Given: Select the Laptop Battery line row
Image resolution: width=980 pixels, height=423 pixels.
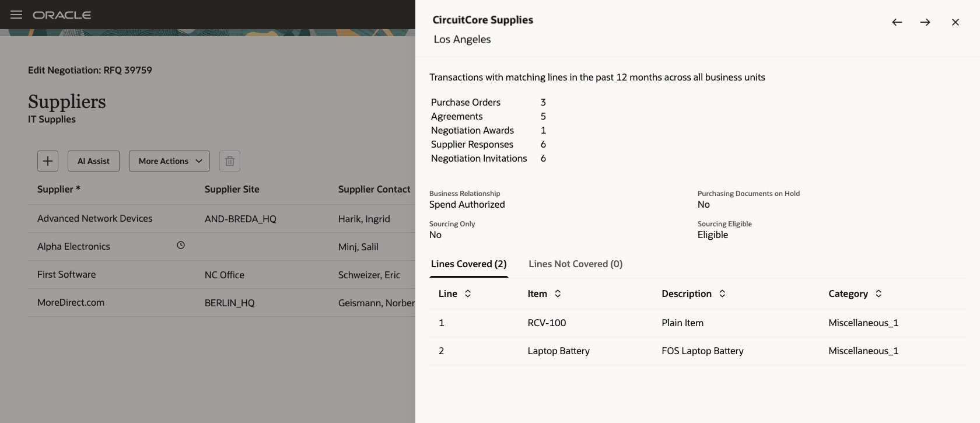Looking at the screenshot, I should pyautogui.click(x=697, y=351).
